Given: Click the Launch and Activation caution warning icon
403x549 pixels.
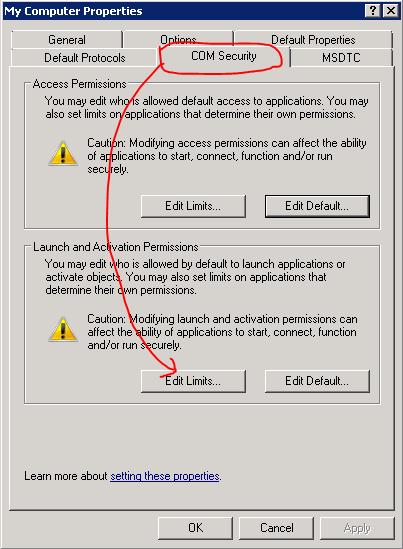Looking at the screenshot, I should tap(63, 329).
